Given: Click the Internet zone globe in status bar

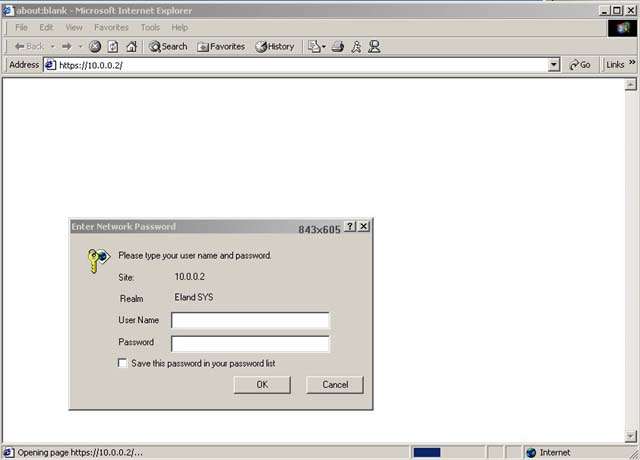Looking at the screenshot, I should tap(531, 452).
